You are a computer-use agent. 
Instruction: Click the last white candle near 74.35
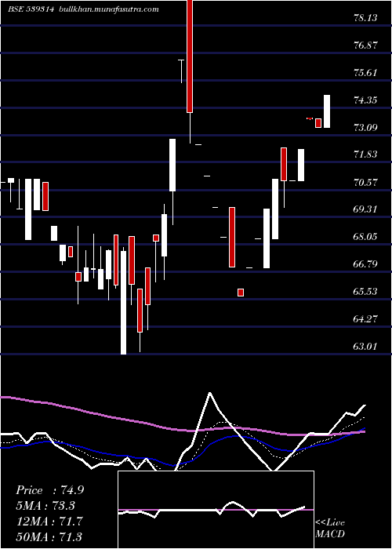327,111
